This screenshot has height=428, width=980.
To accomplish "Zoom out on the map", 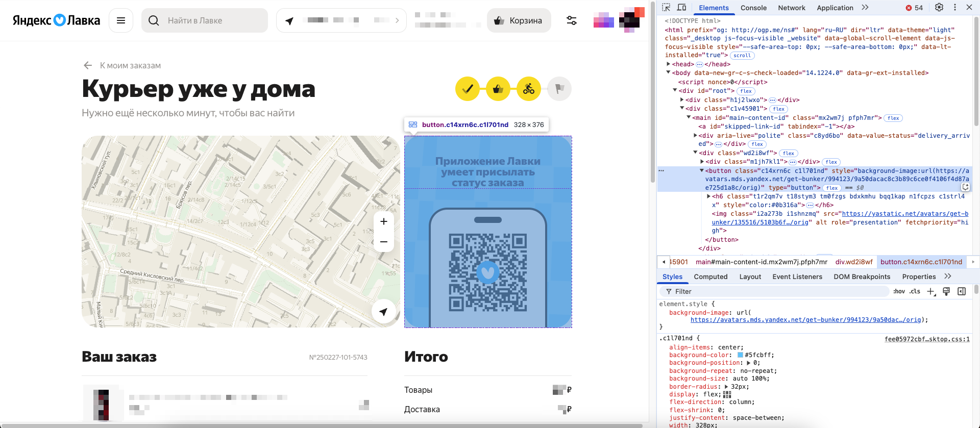I will [x=384, y=242].
